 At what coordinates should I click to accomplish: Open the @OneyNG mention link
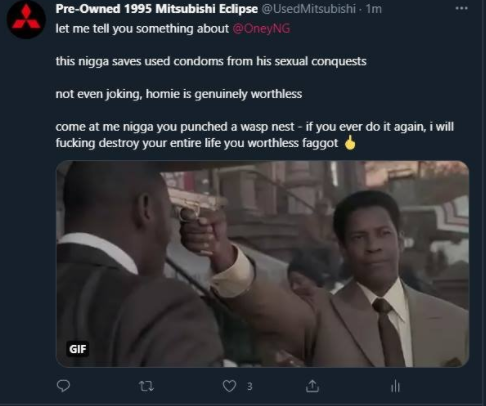pyautogui.click(x=261, y=29)
